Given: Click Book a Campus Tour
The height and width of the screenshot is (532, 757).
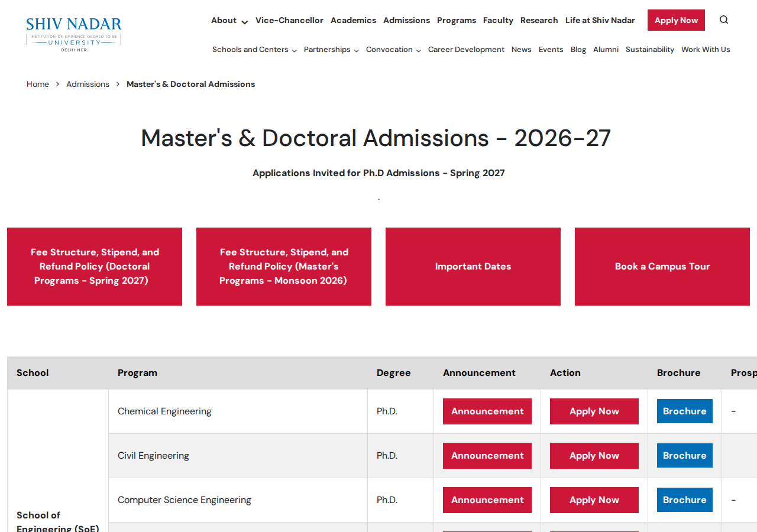Looking at the screenshot, I should pyautogui.click(x=662, y=267).
